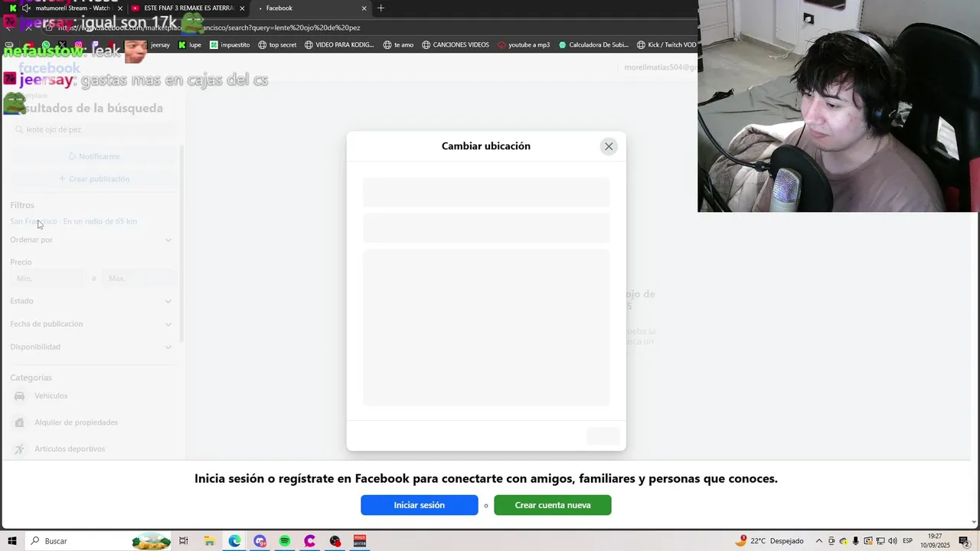This screenshot has width=980, height=551.
Task: Click the lente ojo de pez search field
Action: (x=92, y=130)
